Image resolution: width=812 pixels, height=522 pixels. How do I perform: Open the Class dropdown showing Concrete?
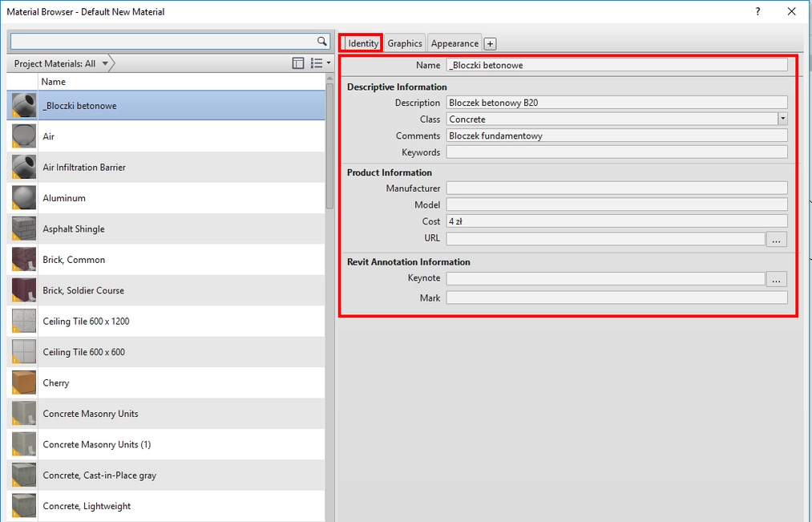point(782,118)
